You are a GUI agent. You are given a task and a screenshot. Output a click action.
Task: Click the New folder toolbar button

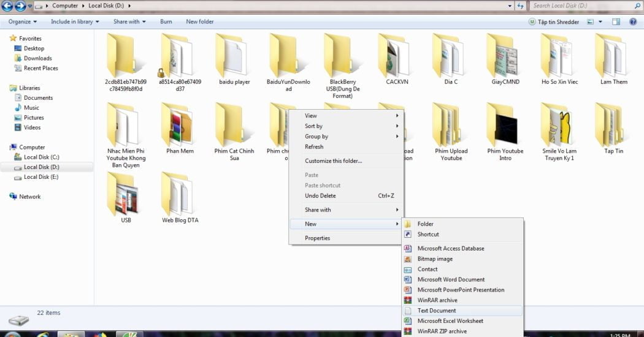click(199, 22)
